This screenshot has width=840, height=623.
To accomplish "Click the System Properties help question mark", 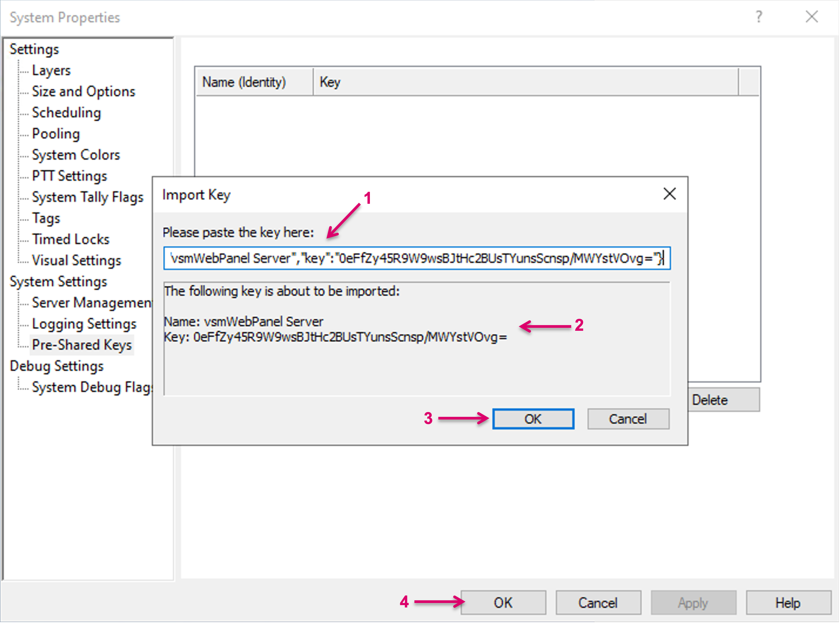I will coord(758,17).
